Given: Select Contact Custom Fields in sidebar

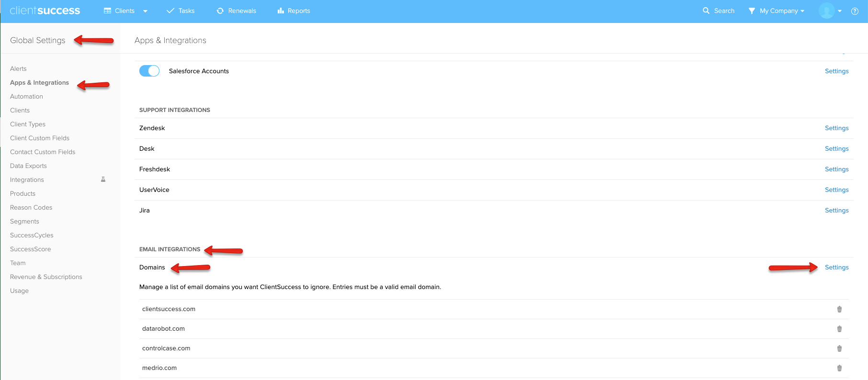Looking at the screenshot, I should pos(43,152).
